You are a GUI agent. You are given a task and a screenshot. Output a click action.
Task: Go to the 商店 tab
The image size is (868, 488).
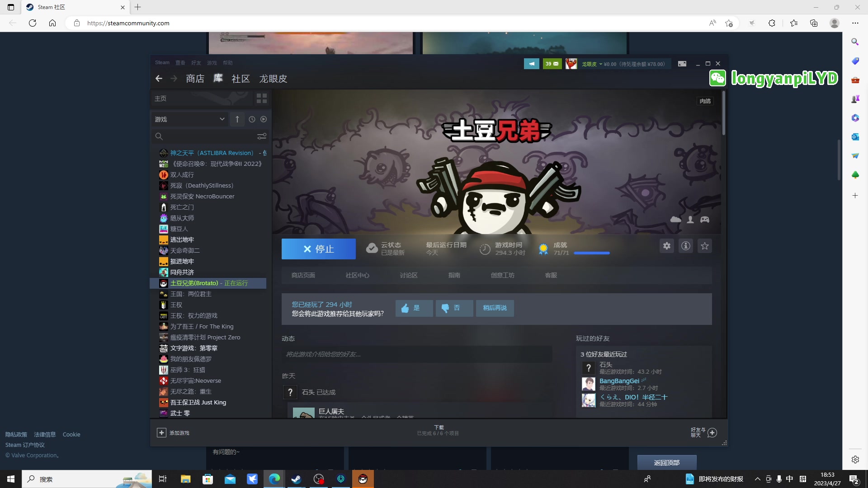tap(195, 79)
